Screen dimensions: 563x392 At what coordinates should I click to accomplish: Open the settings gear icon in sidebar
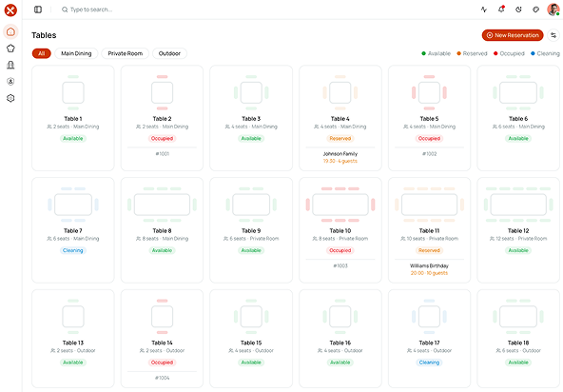pos(10,98)
